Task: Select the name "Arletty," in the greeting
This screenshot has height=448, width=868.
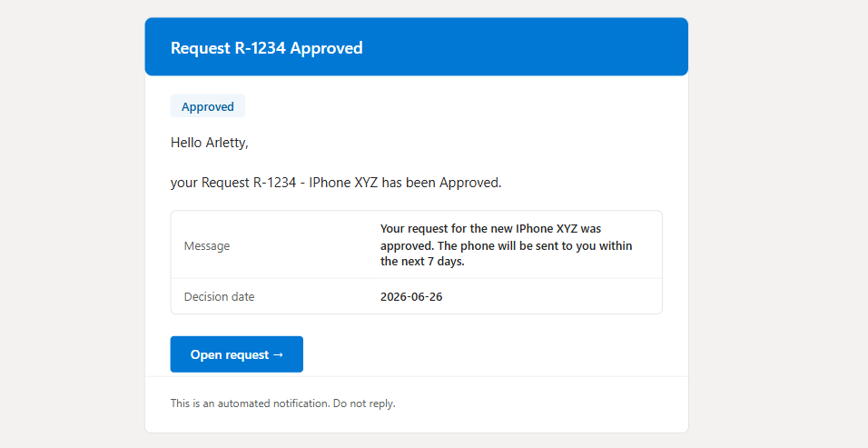Action: pyautogui.click(x=227, y=143)
